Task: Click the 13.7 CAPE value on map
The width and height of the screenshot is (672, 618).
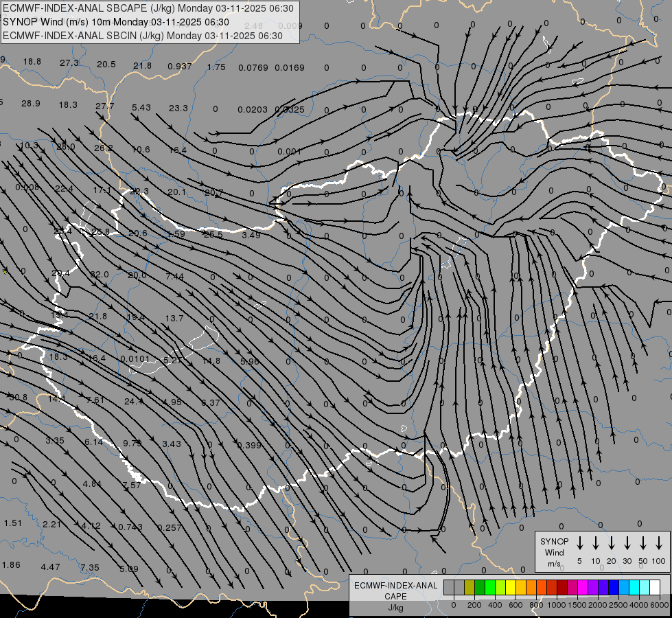Action: 174,318
